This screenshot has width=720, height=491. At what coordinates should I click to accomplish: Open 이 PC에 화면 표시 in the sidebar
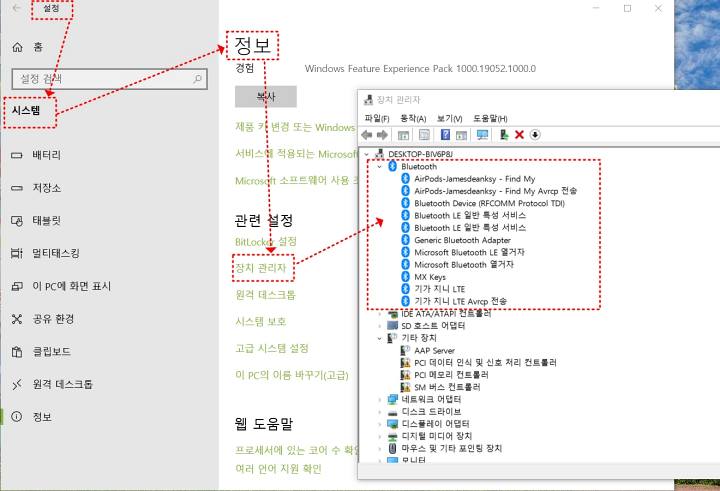pos(72,286)
